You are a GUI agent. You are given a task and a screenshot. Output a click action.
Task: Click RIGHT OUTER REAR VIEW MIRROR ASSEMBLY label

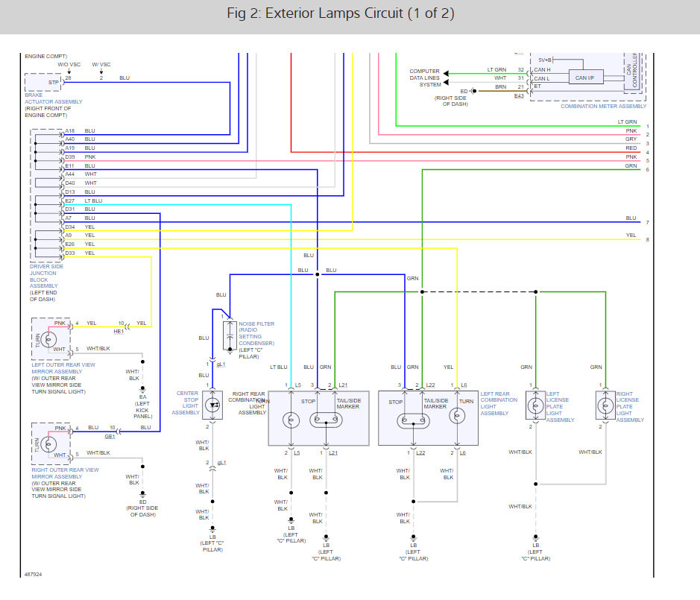pos(65,473)
